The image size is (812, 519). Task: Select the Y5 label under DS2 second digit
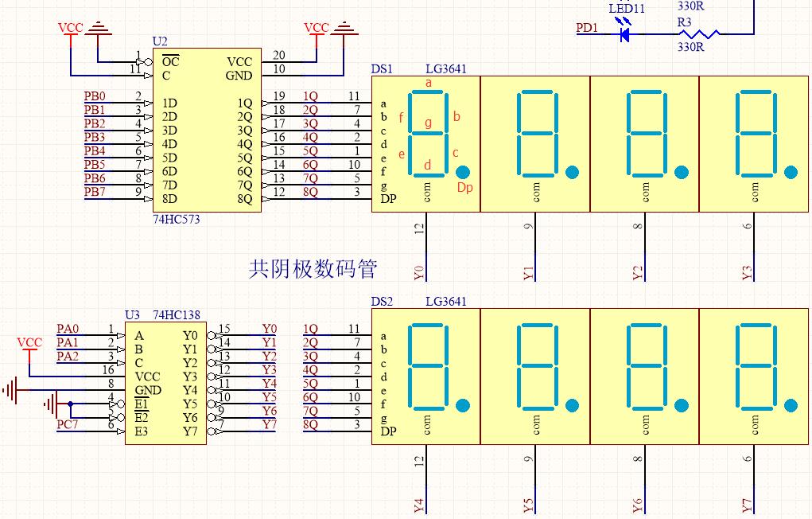[528, 506]
